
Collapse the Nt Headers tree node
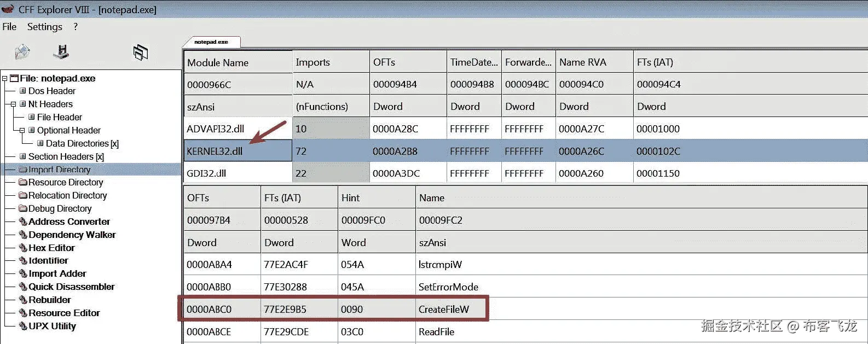(14, 104)
